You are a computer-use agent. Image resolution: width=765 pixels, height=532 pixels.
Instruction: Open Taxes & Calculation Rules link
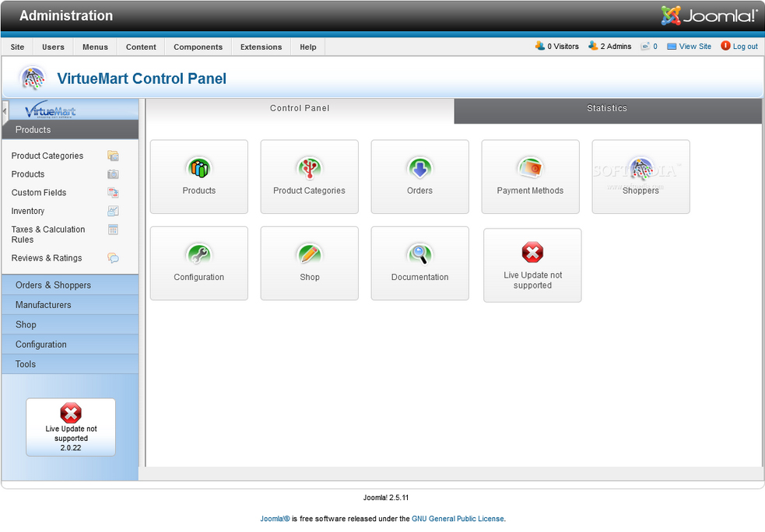[x=48, y=235]
